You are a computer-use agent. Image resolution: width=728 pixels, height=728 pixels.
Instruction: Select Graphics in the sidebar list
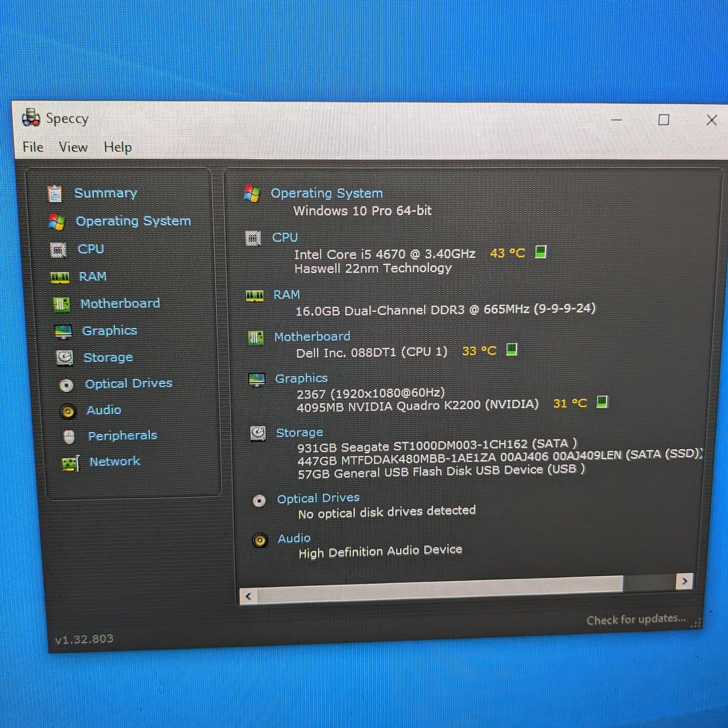109,331
